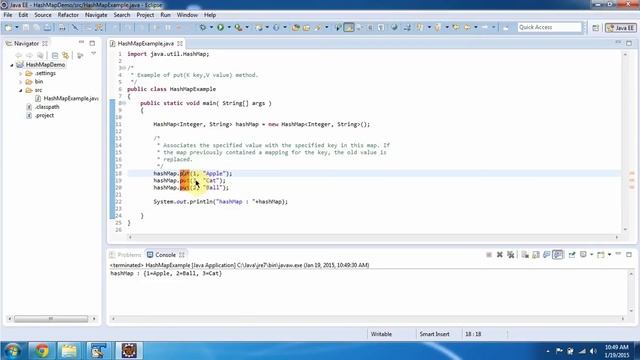This screenshot has width=640, height=360.
Task: Open Chrome from the Windows taskbar
Action: pos(42,351)
